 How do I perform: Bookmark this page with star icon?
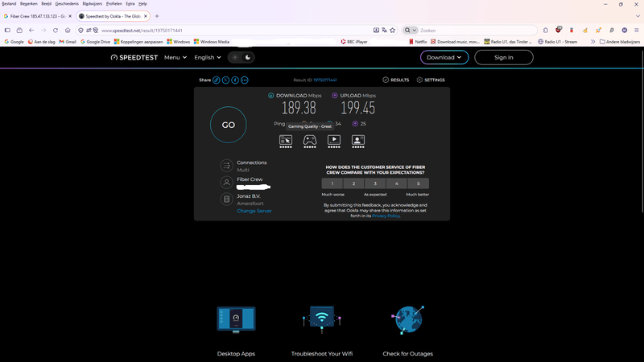point(393,31)
